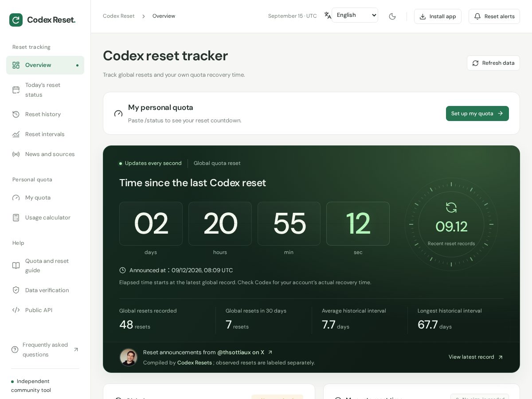
Task: Click the minutes counter showing 55
Action: tap(289, 223)
